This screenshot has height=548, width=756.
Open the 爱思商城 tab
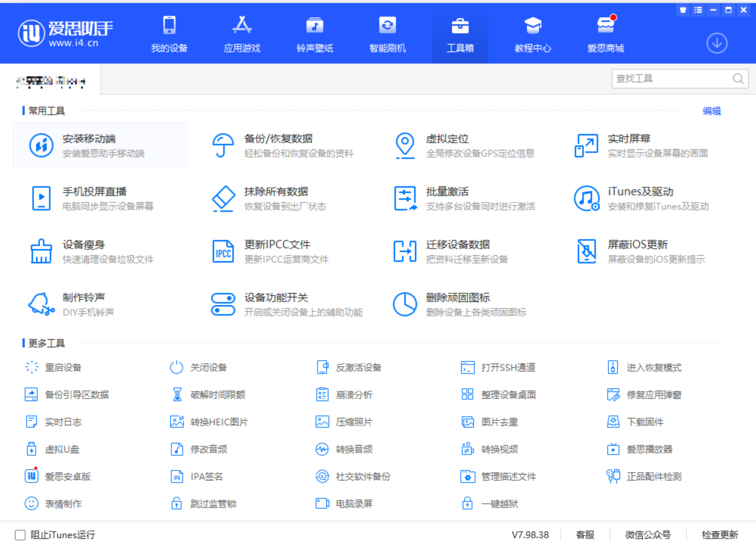[x=606, y=34]
